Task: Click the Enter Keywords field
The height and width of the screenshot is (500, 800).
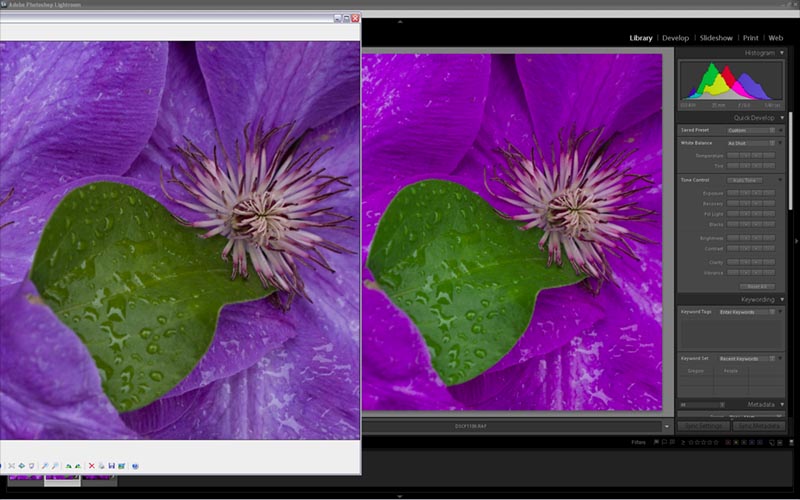Action: [744, 312]
